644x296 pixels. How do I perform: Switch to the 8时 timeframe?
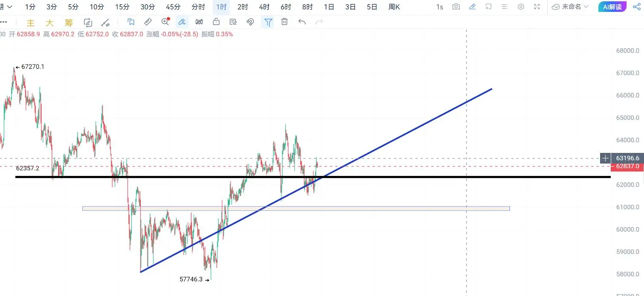coord(307,7)
